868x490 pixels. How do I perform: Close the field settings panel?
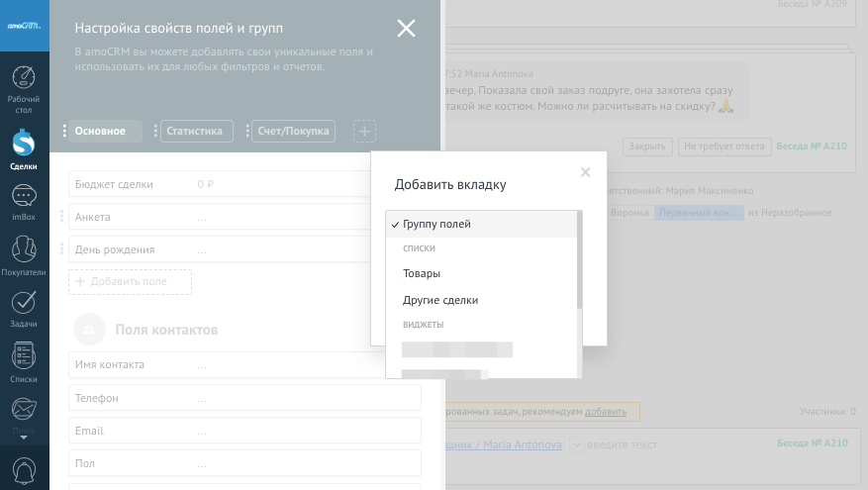click(406, 28)
